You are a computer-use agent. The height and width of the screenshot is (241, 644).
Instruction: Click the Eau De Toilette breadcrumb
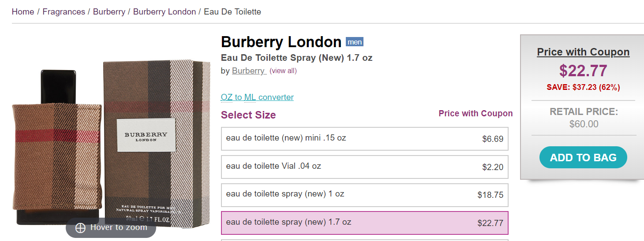(x=232, y=12)
